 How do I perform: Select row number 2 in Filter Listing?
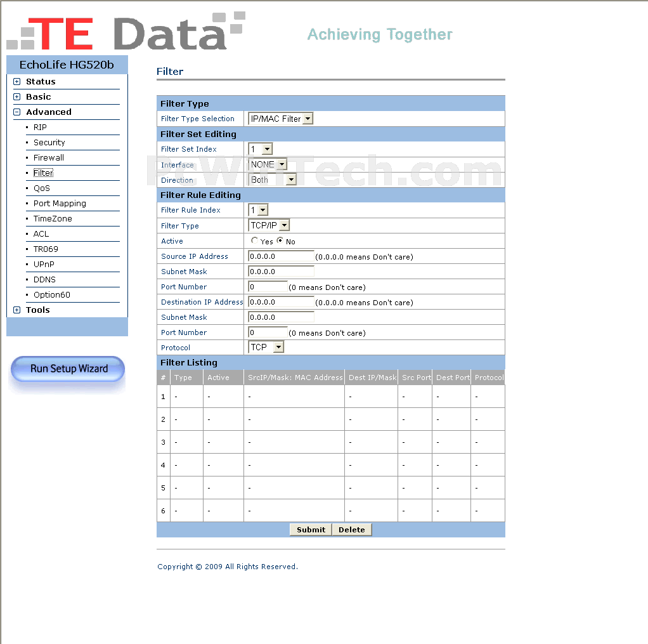[x=163, y=419]
